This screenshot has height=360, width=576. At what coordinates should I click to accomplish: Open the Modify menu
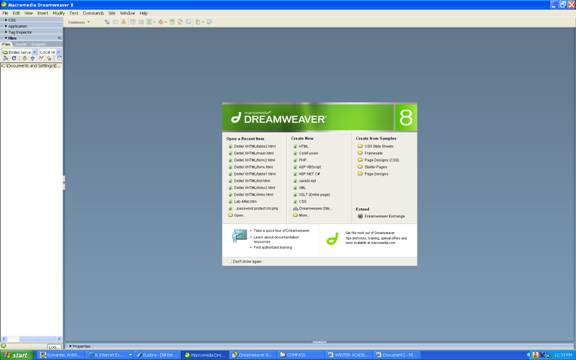click(x=58, y=13)
